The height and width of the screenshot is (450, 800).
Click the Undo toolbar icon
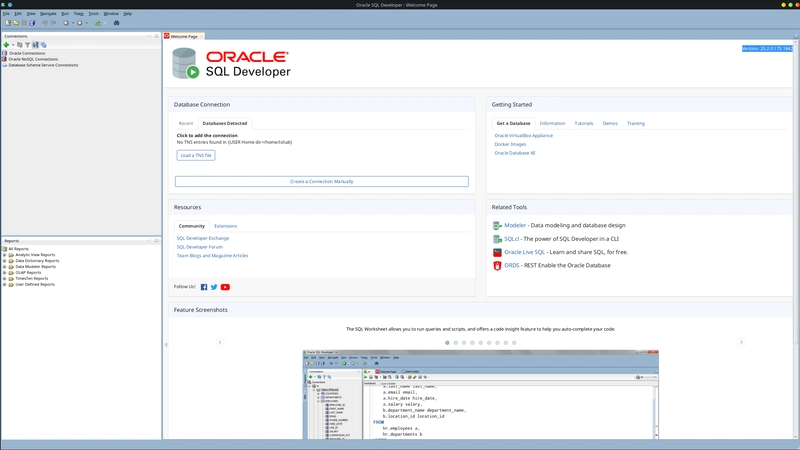tap(45, 23)
